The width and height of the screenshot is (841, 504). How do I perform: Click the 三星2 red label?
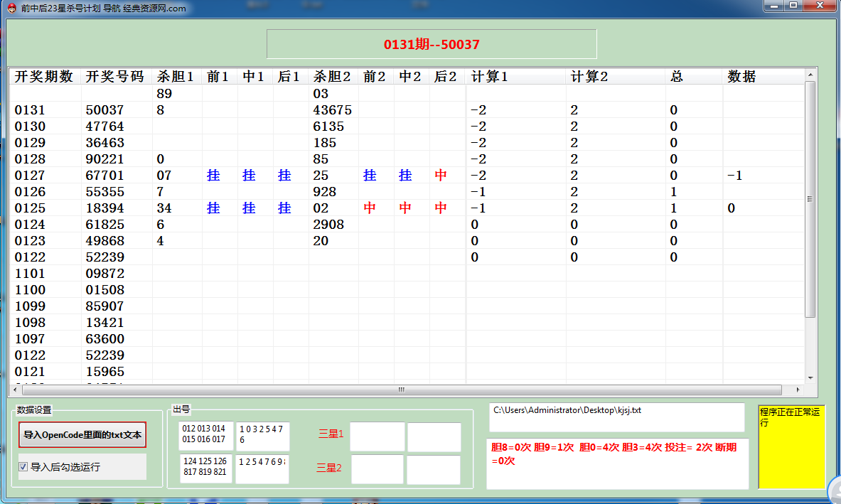328,468
